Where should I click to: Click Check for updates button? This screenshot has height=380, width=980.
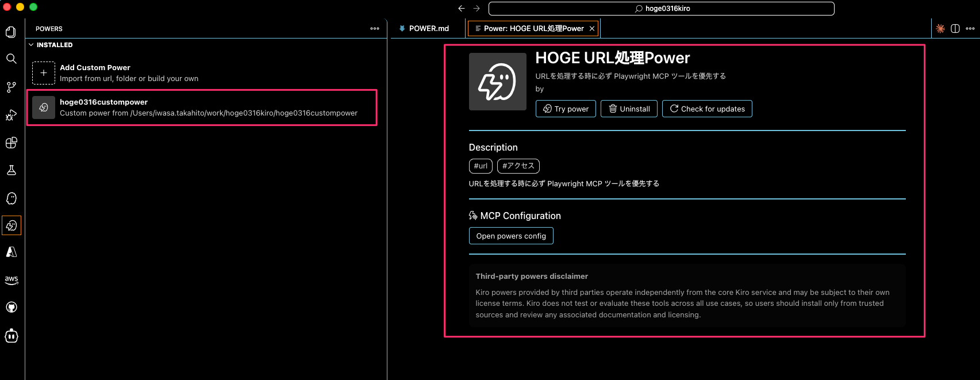click(x=707, y=109)
